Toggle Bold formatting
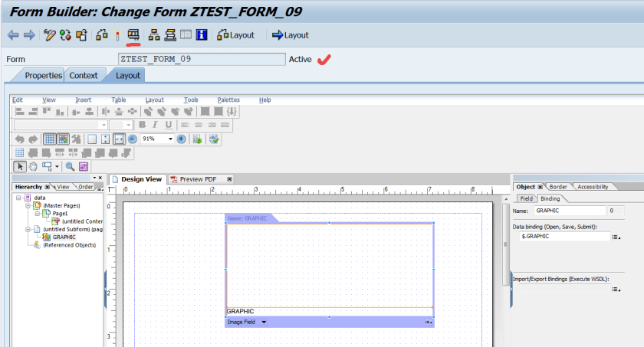 (142, 125)
